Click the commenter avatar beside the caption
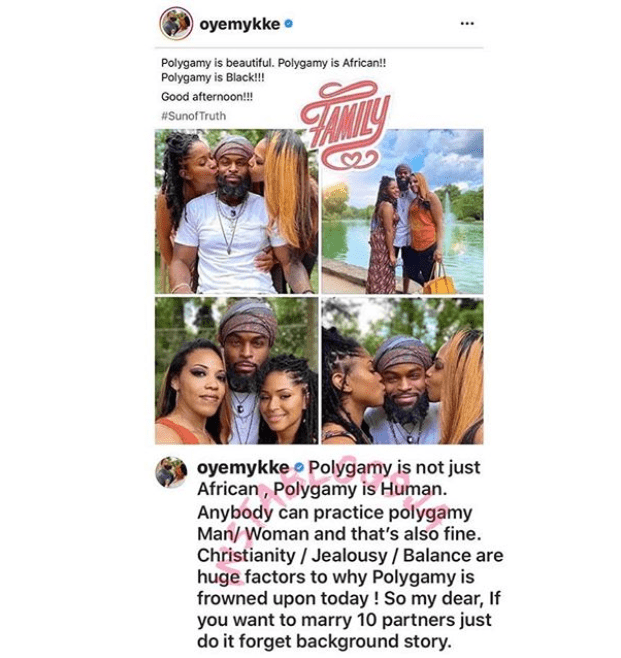Screen dimensions: 621x658 pyautogui.click(x=171, y=472)
